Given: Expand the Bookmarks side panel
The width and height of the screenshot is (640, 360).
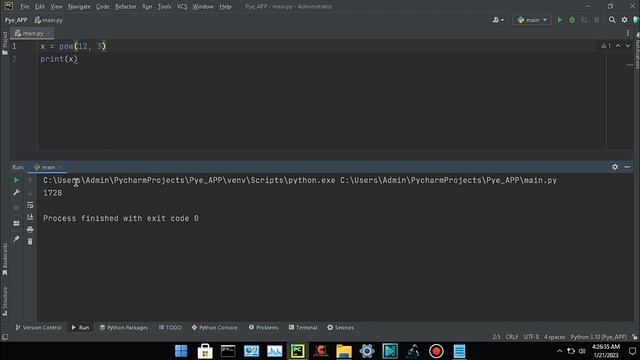Looking at the screenshot, I should click(x=4, y=260).
